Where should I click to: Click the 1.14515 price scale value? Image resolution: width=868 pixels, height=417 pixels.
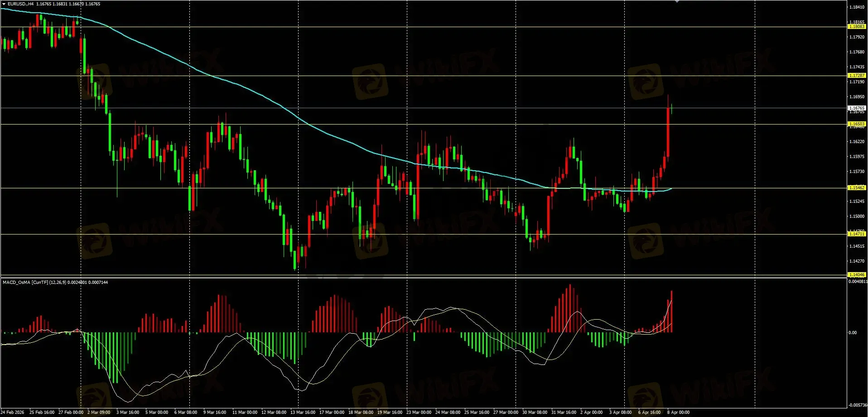[857, 246]
